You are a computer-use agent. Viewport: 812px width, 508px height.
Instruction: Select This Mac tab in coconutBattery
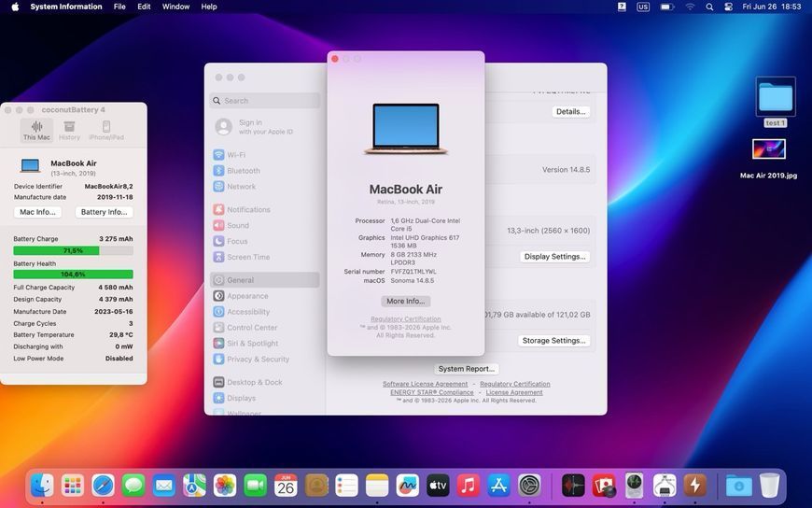point(36,130)
